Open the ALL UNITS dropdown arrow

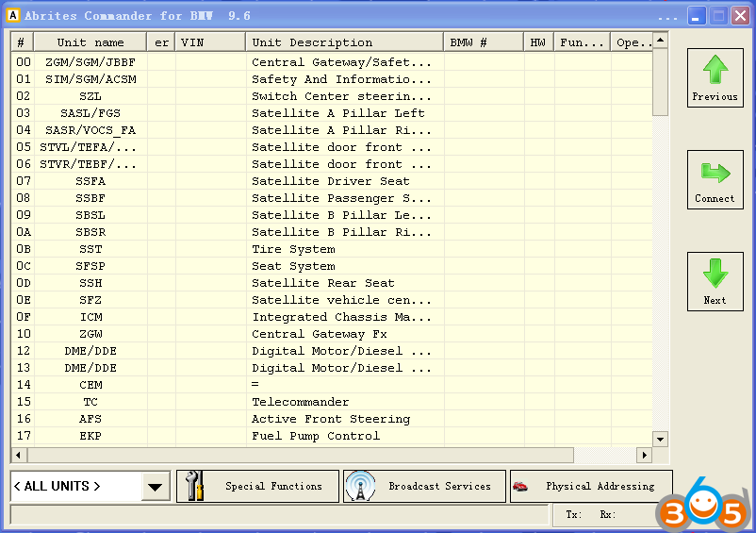pos(156,487)
